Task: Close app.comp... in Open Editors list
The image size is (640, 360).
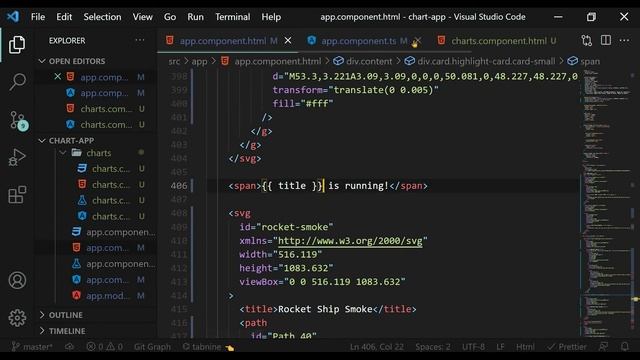Action: coord(58,77)
